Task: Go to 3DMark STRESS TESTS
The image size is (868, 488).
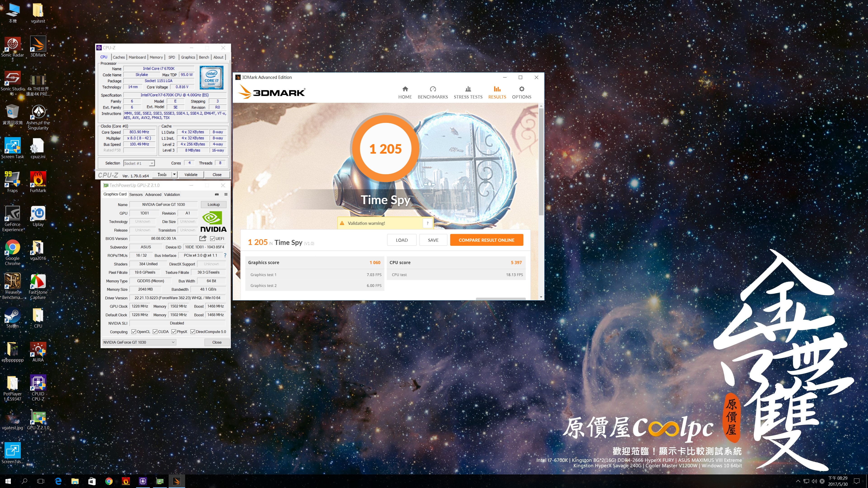Action: tap(468, 93)
